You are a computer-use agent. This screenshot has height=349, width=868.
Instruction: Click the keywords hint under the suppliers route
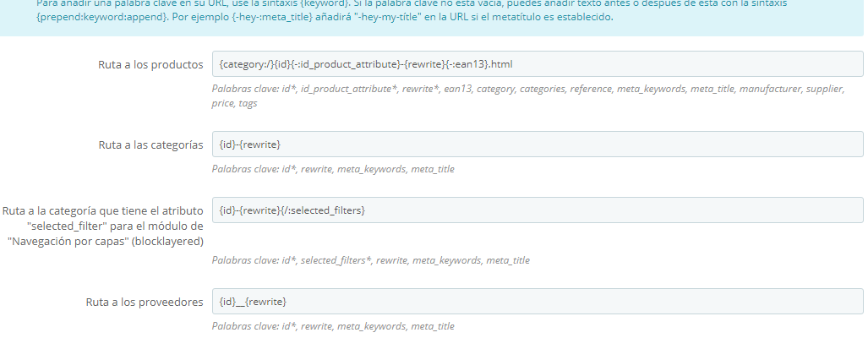coord(333,326)
